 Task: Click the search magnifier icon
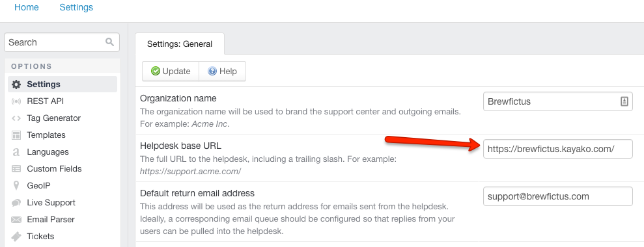(x=109, y=42)
